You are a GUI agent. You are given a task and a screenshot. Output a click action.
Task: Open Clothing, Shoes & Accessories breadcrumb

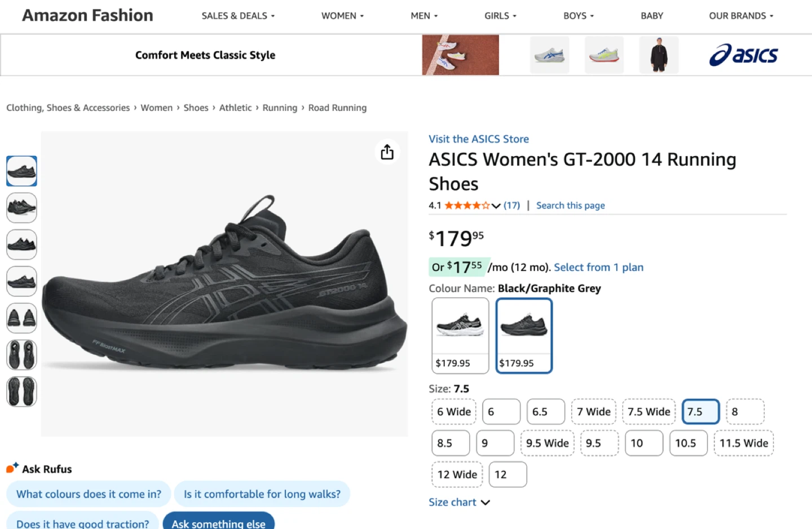point(68,108)
